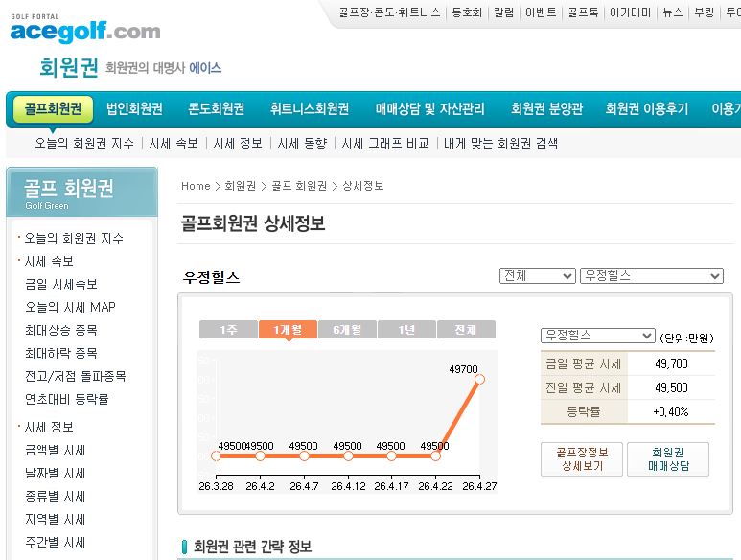This screenshot has width=741, height=560.
Task: Open the 부킹 top menu
Action: coord(705,12)
